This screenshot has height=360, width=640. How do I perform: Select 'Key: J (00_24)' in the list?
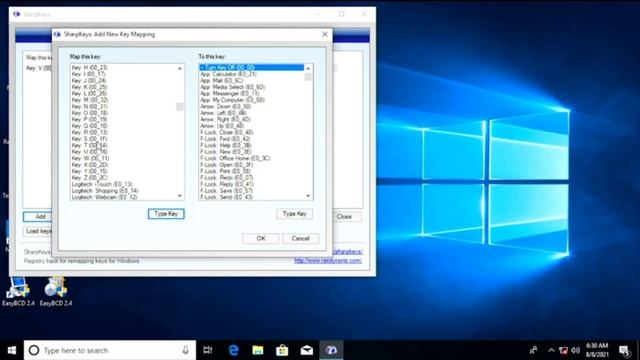89,80
